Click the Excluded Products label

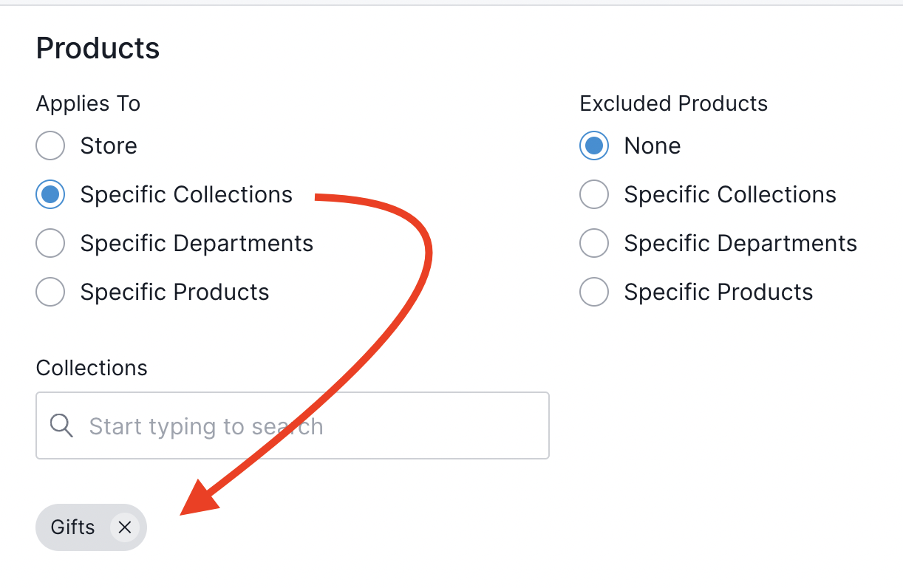pyautogui.click(x=673, y=103)
